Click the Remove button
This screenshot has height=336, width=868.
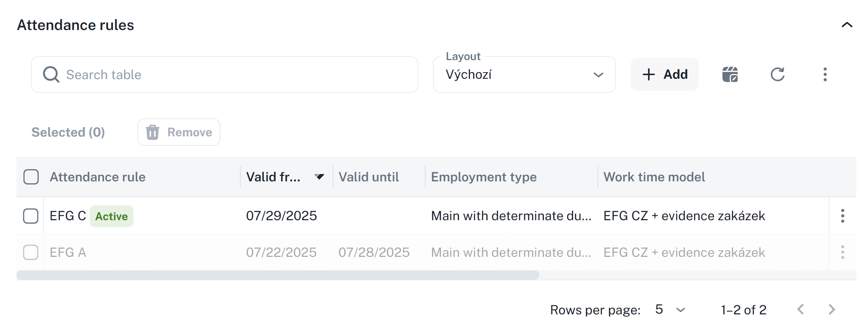[179, 132]
